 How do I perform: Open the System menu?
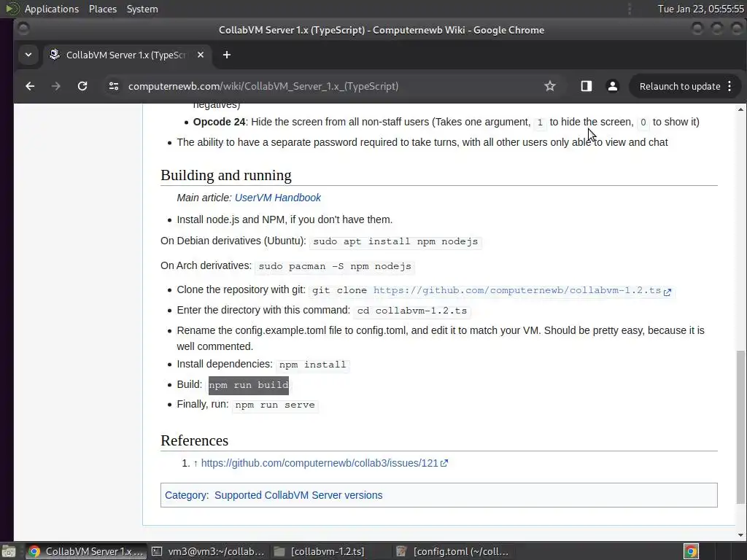pyautogui.click(x=142, y=9)
